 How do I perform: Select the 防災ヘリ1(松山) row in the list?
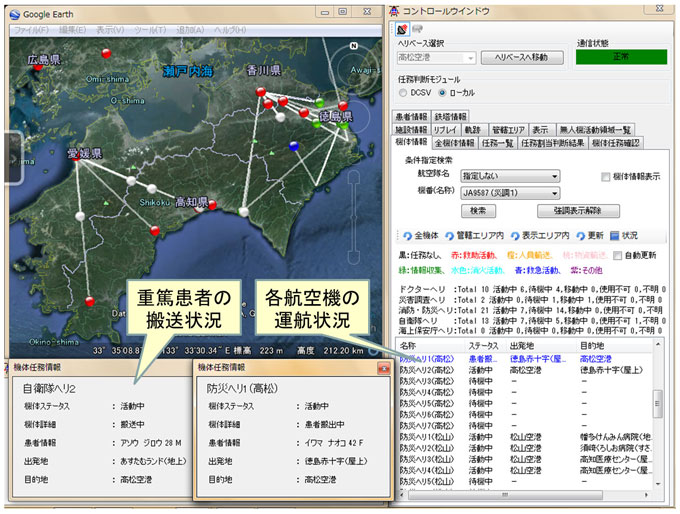(525, 437)
